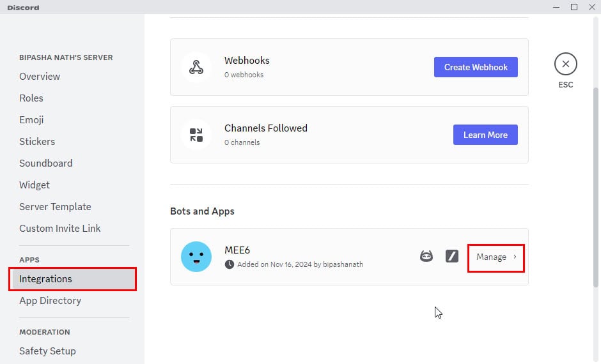The width and height of the screenshot is (601, 364).
Task: Go to Roles settings
Action: point(31,98)
